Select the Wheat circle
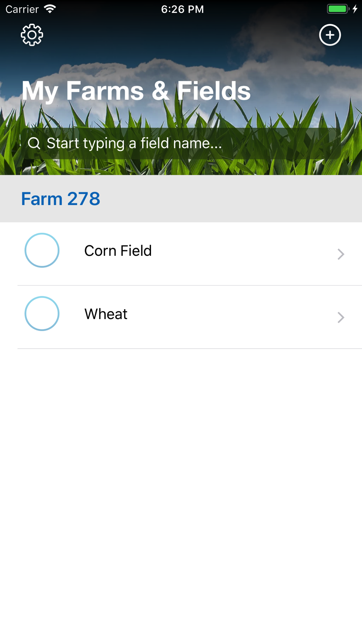The image size is (362, 644). 42,314
